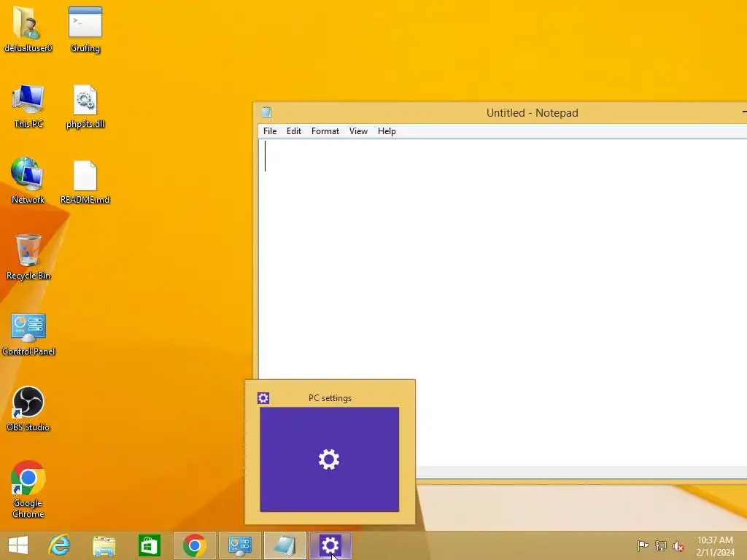
Task: Select the README.md file icon
Action: (x=85, y=182)
